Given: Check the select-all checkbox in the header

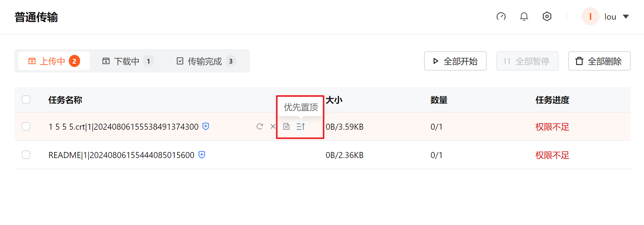Looking at the screenshot, I should (x=26, y=100).
